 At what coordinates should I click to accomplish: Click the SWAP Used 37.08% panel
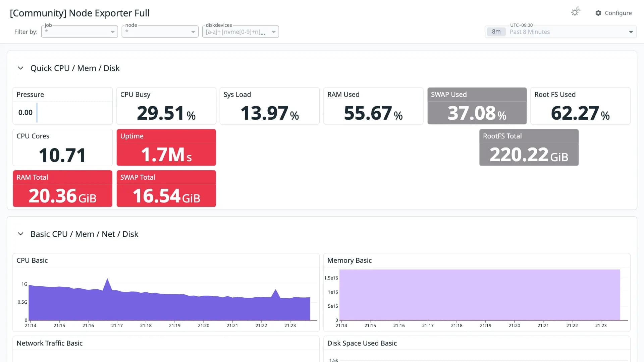click(x=477, y=106)
